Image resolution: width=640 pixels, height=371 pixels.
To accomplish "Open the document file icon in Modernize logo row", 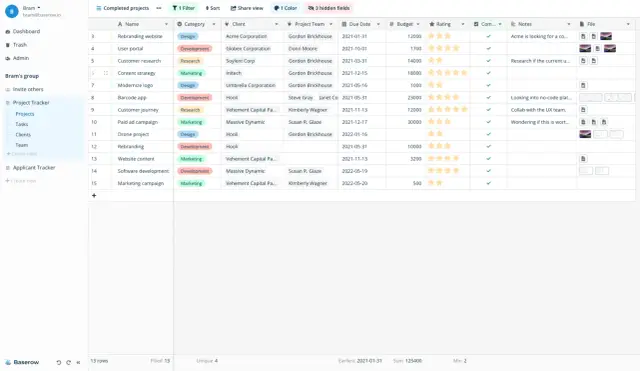I will (583, 85).
